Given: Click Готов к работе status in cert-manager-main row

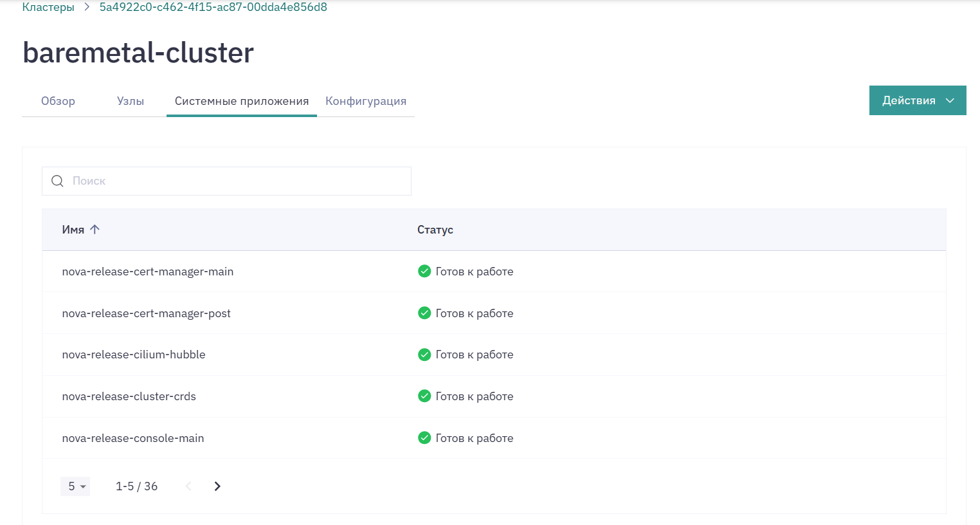Looking at the screenshot, I should [475, 272].
